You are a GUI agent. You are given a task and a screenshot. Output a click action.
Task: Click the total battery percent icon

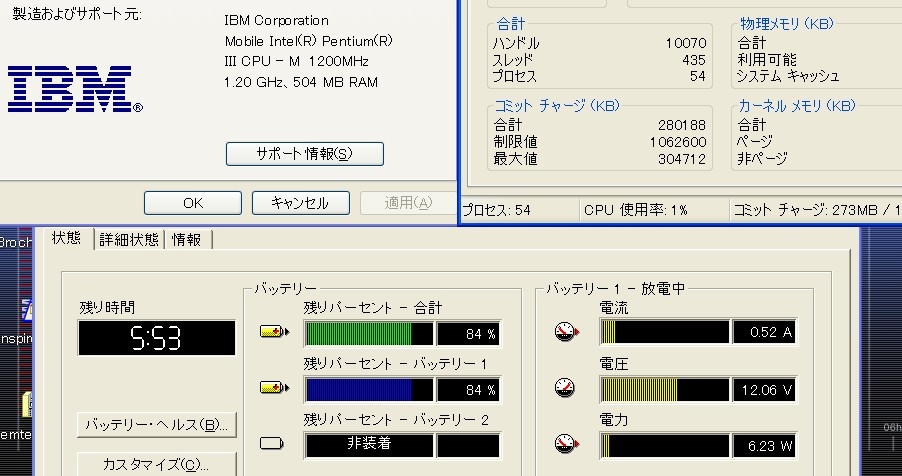(274, 332)
